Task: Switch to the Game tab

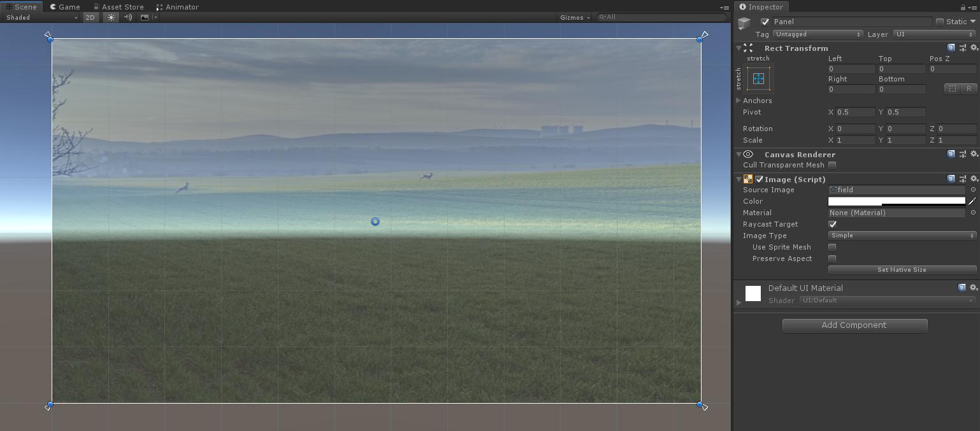Action: pyautogui.click(x=65, y=7)
